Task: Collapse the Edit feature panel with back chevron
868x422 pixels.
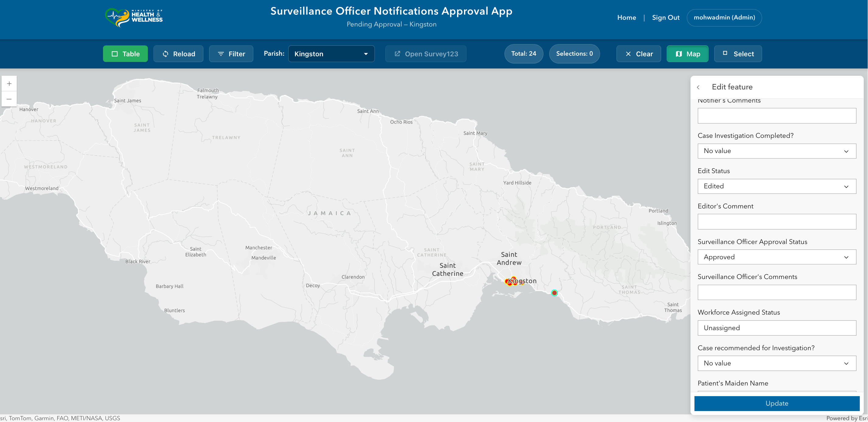Action: [x=698, y=87]
